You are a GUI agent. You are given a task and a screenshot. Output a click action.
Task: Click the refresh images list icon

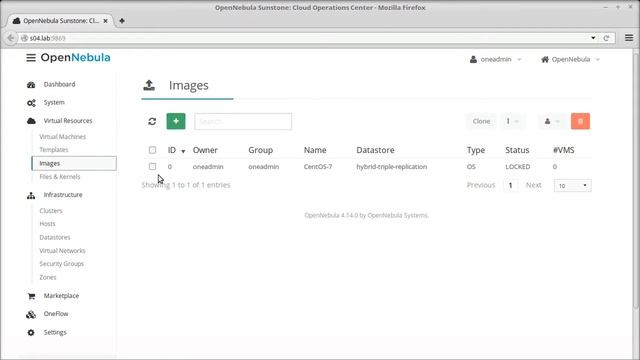click(152, 121)
